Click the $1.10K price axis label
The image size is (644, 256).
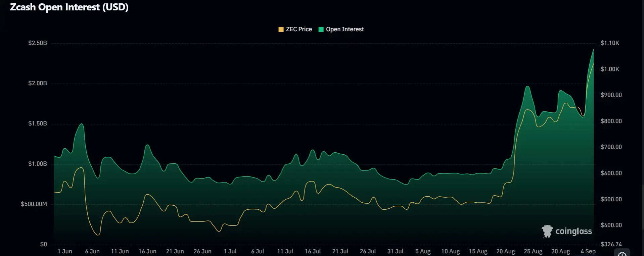click(x=610, y=43)
